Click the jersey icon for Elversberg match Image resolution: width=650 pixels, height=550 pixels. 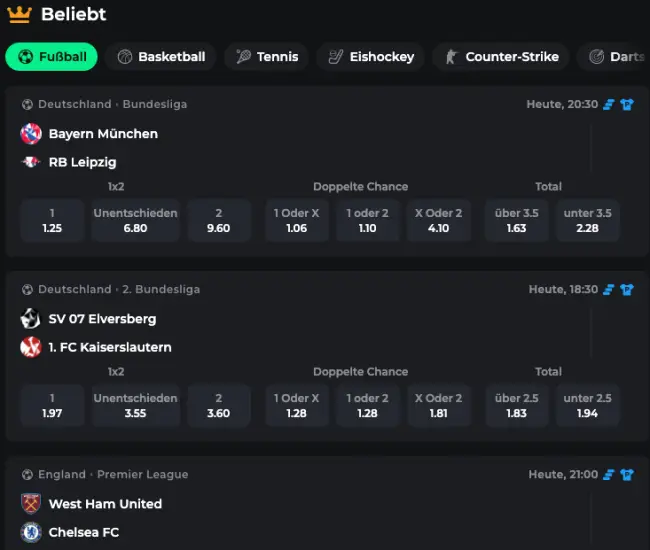(626, 289)
